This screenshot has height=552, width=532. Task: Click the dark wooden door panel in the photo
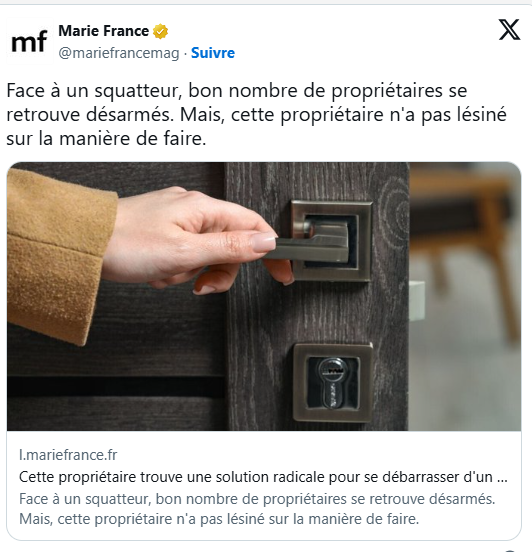click(x=317, y=313)
